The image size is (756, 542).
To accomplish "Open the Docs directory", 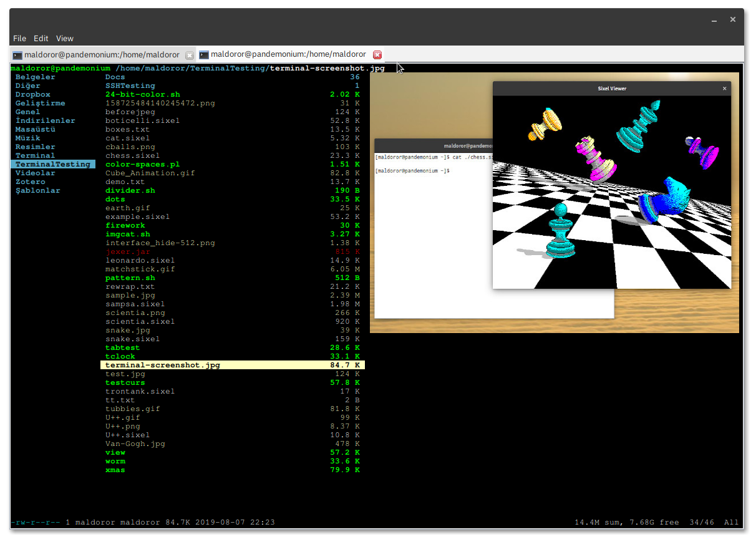I will tap(115, 77).
